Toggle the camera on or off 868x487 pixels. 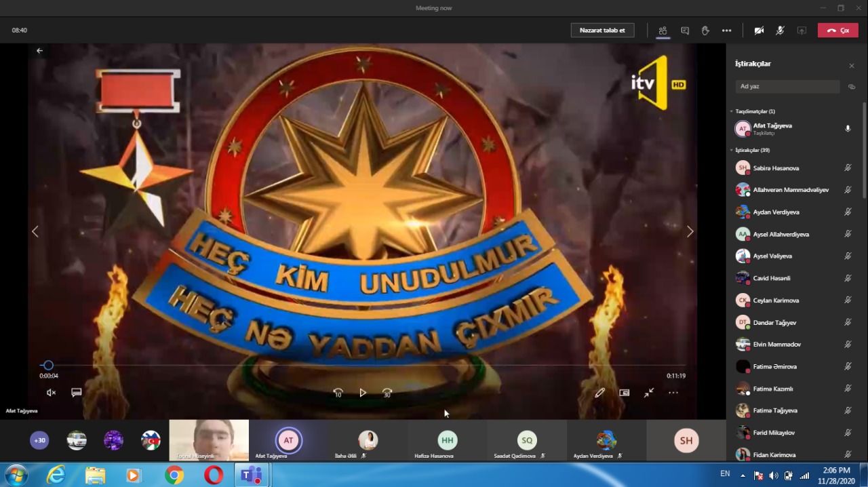pos(759,31)
